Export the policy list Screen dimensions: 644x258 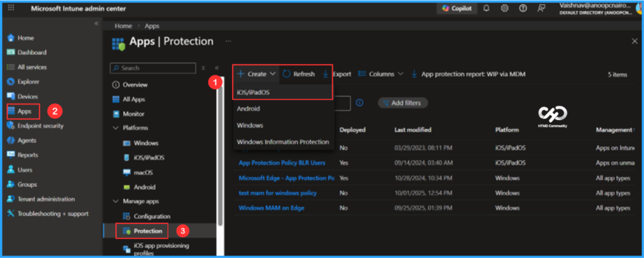[x=336, y=74]
